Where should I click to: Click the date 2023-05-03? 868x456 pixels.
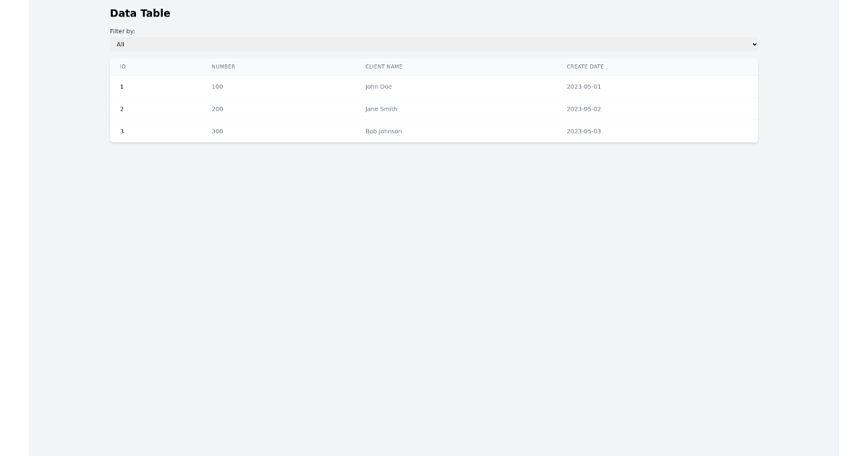(585, 131)
